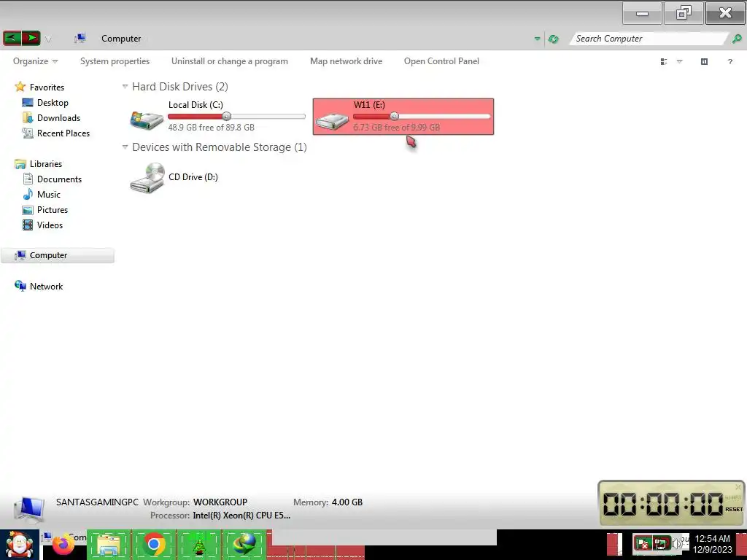The image size is (747, 560).
Task: Open the view options dropdown arrow
Action: click(x=680, y=61)
